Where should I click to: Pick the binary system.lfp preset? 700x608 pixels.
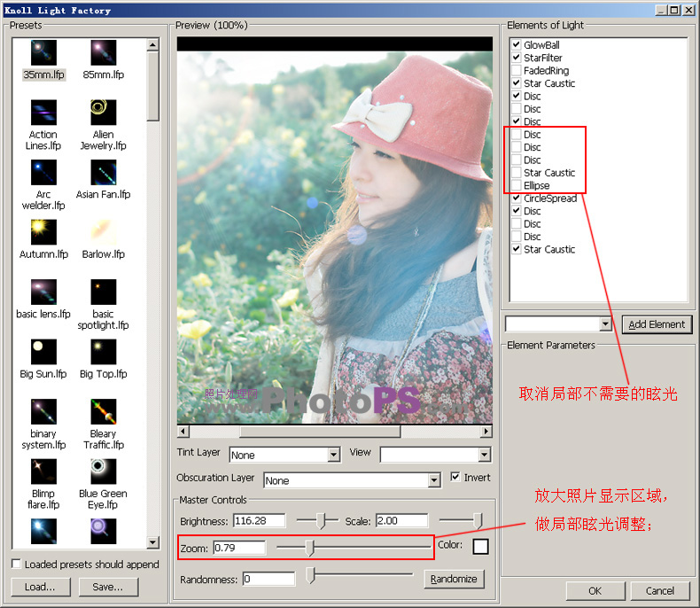43,411
